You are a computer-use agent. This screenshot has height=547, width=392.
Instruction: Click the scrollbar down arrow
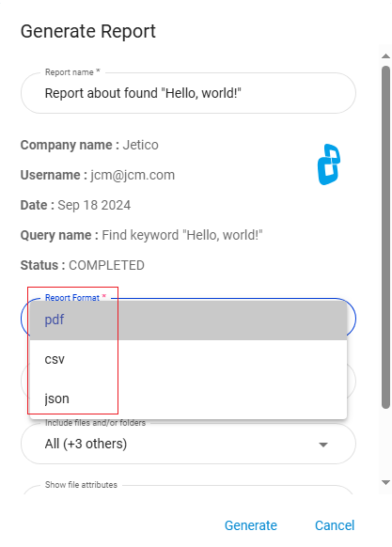385,483
